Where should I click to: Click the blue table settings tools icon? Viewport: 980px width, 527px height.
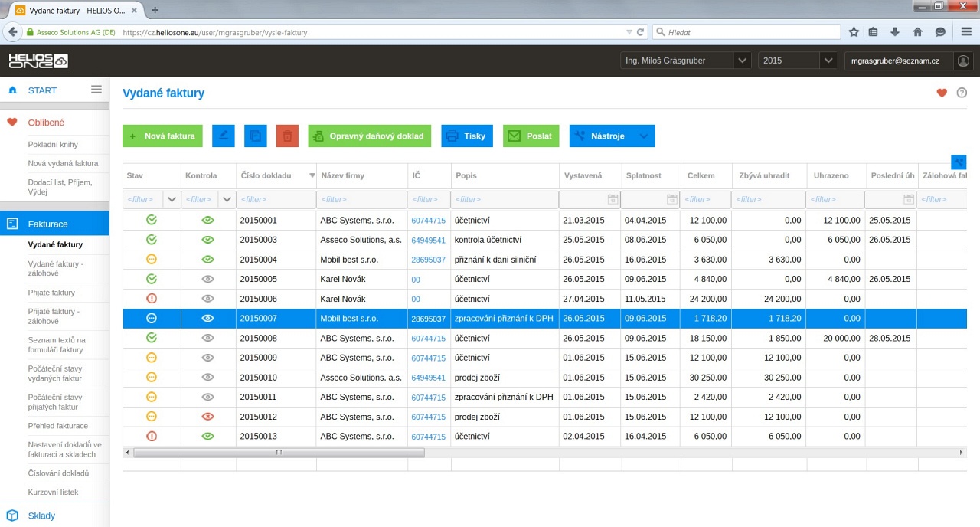tap(959, 162)
